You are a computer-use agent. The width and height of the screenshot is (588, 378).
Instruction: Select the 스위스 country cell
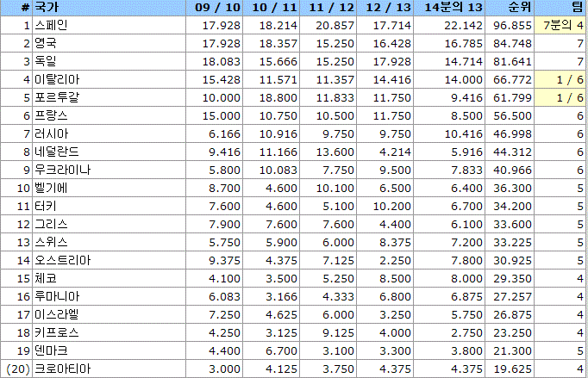pos(109,242)
